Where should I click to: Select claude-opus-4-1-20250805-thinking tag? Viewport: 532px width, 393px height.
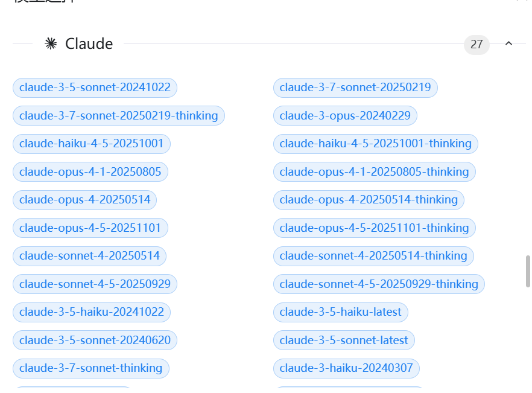[x=374, y=172]
